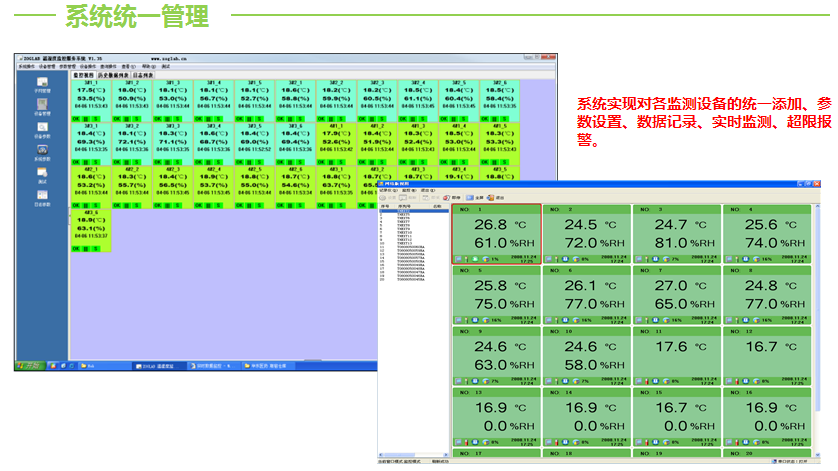Click the 81.0 %RH value in the NO 3 card
This screenshot has height=471, width=838.
[685, 243]
